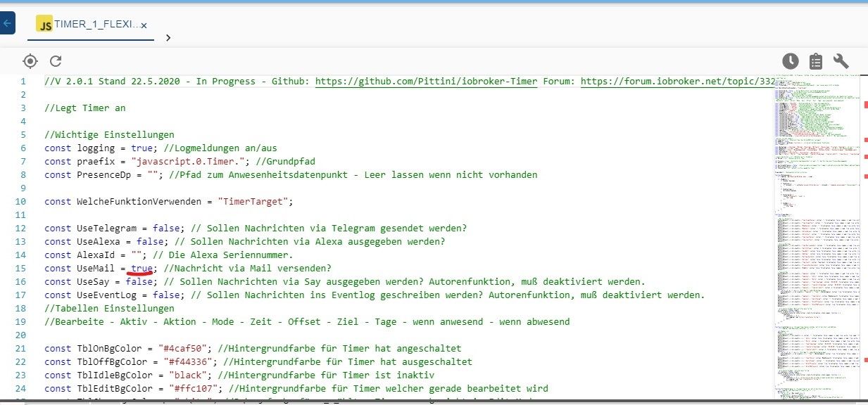Click the //Logmeldungen an/aus comment
Image resolution: width=868 pixels, height=405 pixels.
tap(220, 148)
